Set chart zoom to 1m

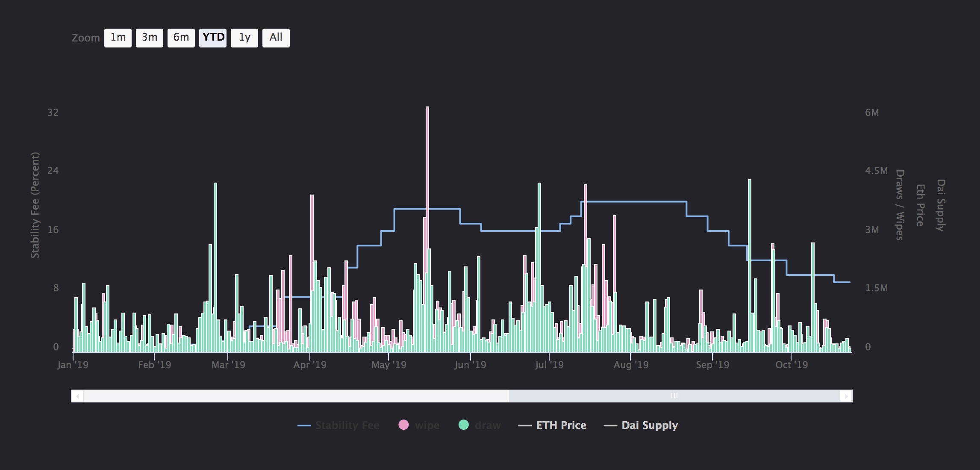(118, 38)
